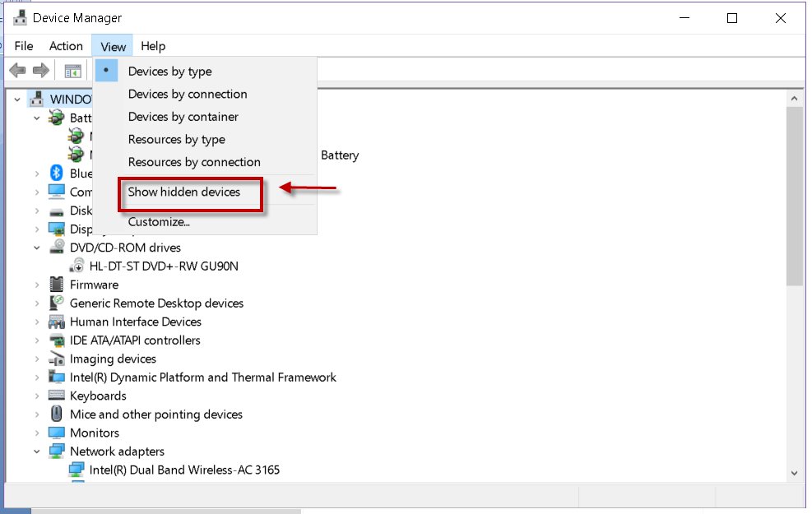
Task: Open the Action menu
Action: pyautogui.click(x=66, y=46)
